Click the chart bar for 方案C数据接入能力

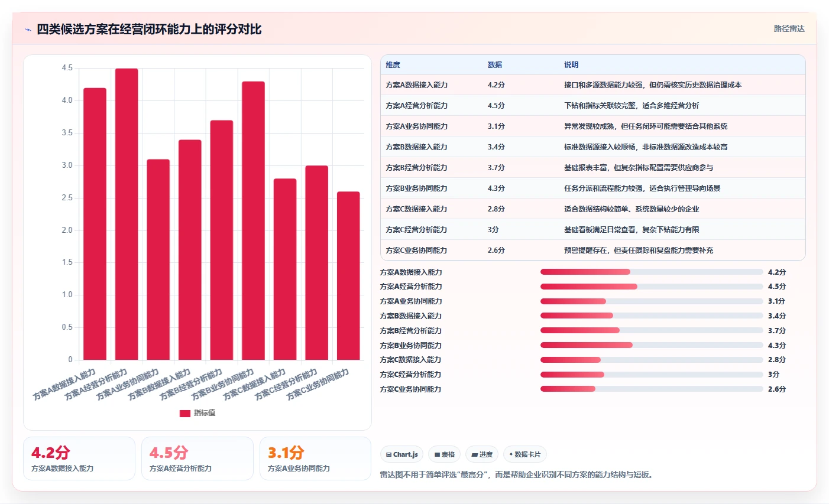(x=285, y=269)
